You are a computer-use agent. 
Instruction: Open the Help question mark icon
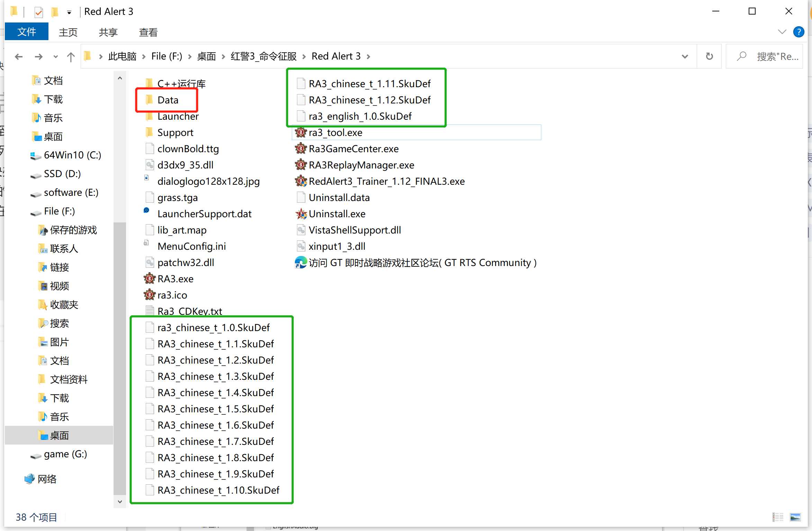tap(799, 32)
